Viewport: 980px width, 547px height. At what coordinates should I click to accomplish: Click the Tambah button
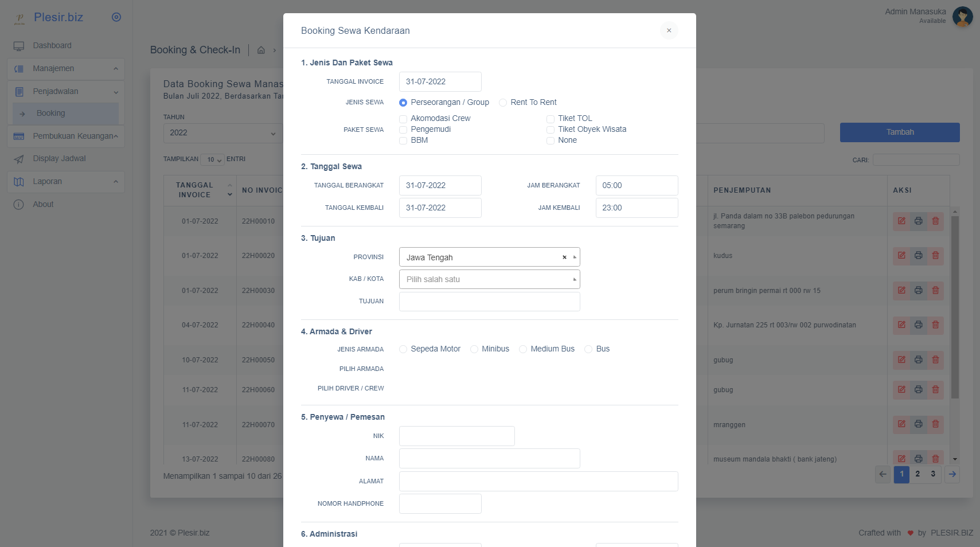tap(899, 132)
